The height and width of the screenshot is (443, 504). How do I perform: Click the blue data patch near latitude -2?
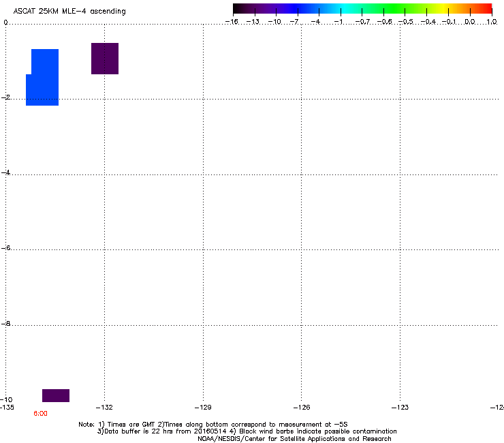(42, 77)
